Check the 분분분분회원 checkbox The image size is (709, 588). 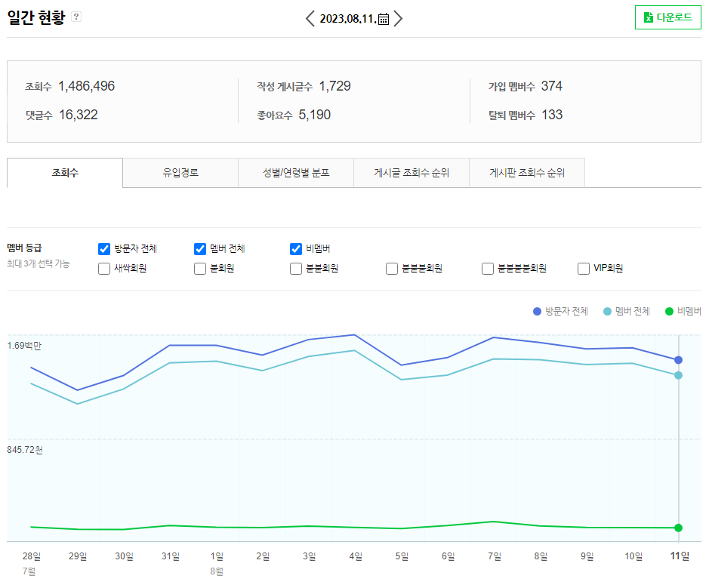488,269
